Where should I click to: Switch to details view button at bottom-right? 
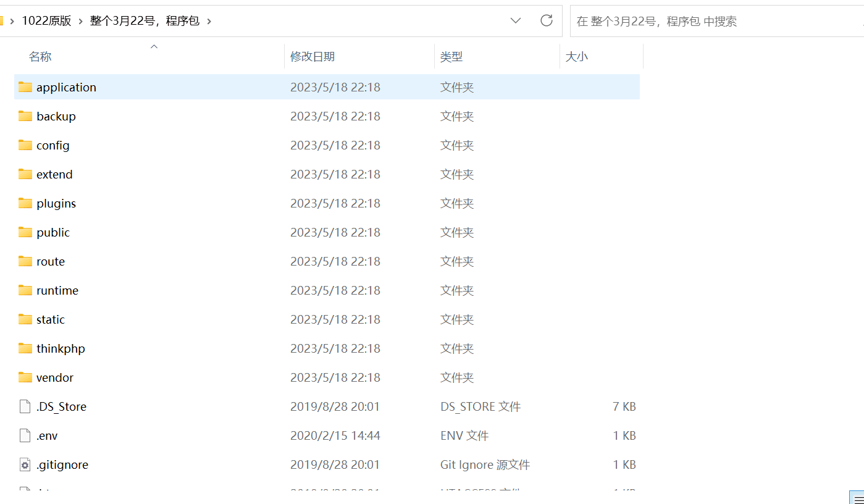coord(857,498)
